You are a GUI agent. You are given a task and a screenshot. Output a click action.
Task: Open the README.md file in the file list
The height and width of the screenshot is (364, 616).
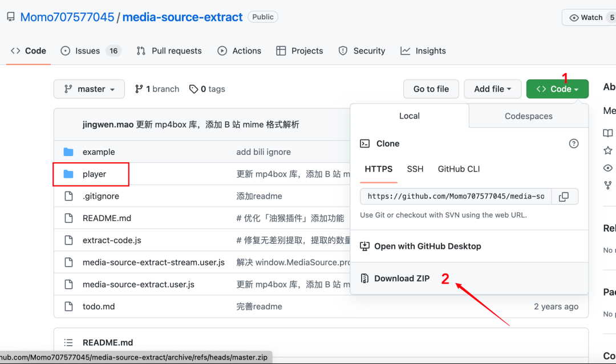tap(107, 218)
